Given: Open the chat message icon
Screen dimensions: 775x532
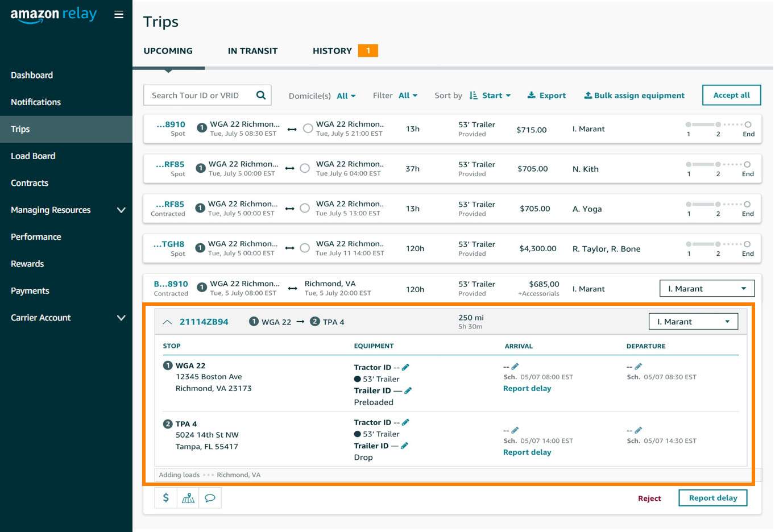Looking at the screenshot, I should 210,497.
